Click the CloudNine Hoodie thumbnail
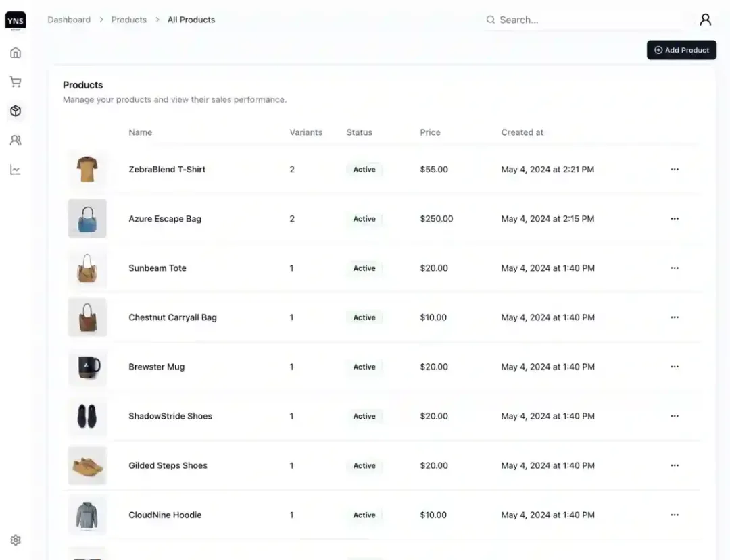 87,515
